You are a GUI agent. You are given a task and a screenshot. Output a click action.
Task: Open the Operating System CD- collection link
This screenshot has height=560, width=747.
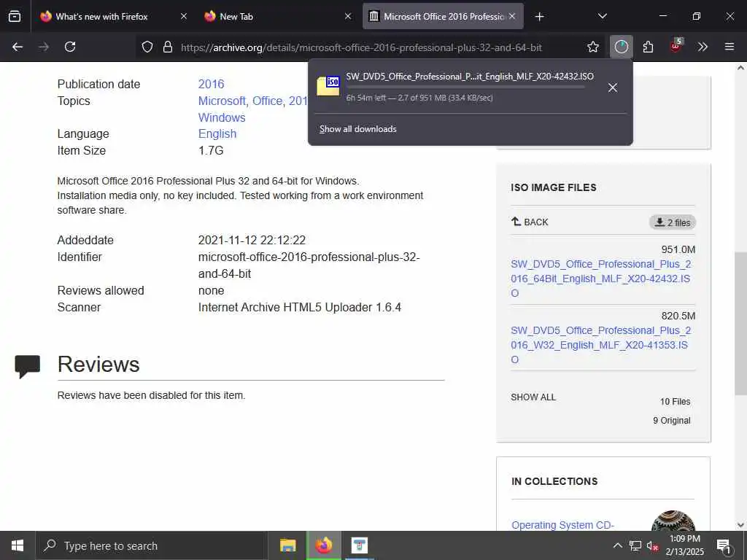coord(562,525)
